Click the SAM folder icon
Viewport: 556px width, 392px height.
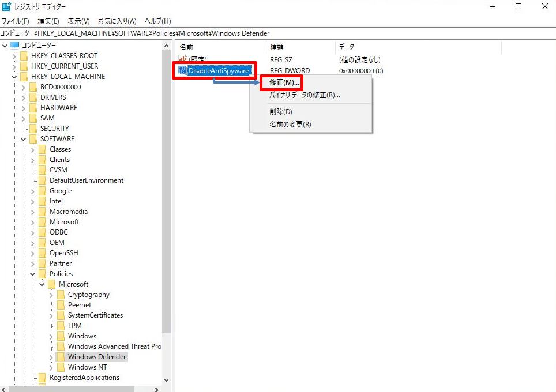33,118
